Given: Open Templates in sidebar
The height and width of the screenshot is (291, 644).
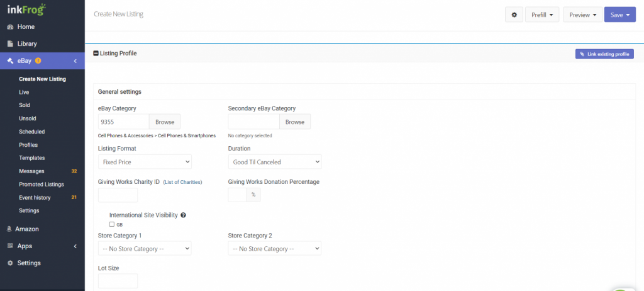Looking at the screenshot, I should coord(32,158).
